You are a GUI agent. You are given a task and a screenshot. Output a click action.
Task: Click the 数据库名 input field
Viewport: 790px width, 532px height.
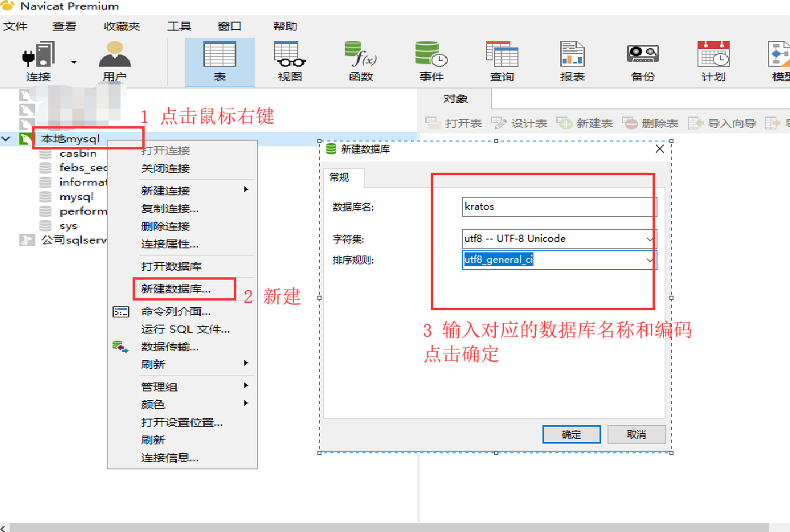tap(559, 207)
